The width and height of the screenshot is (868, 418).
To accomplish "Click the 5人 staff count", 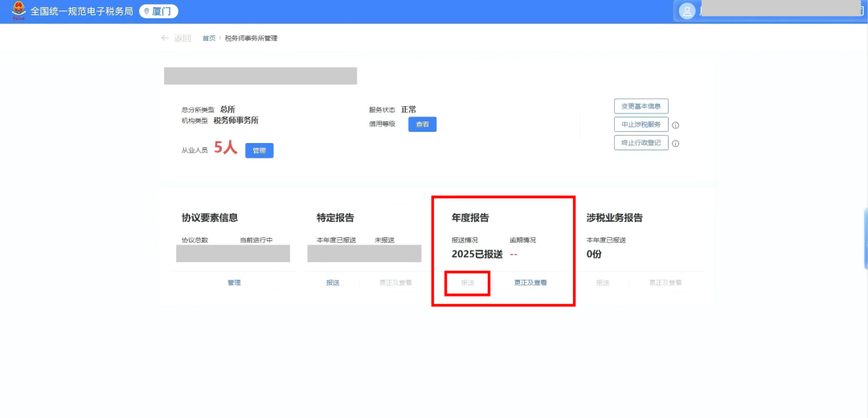I will click(225, 147).
